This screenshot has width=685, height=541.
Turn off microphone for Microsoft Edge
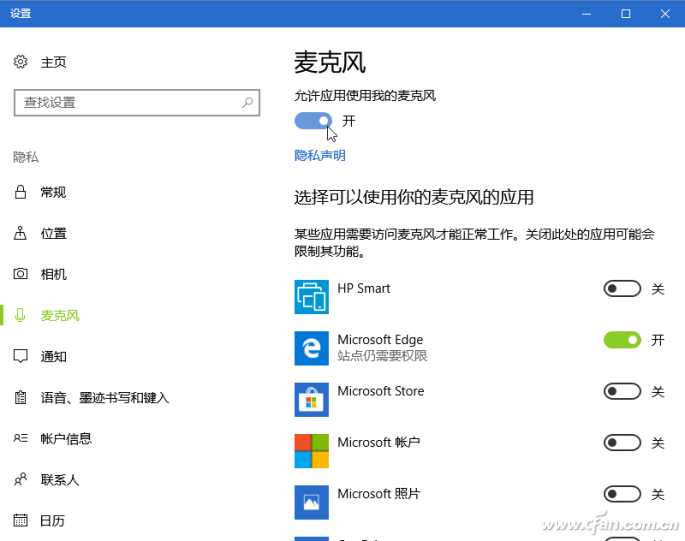622,340
